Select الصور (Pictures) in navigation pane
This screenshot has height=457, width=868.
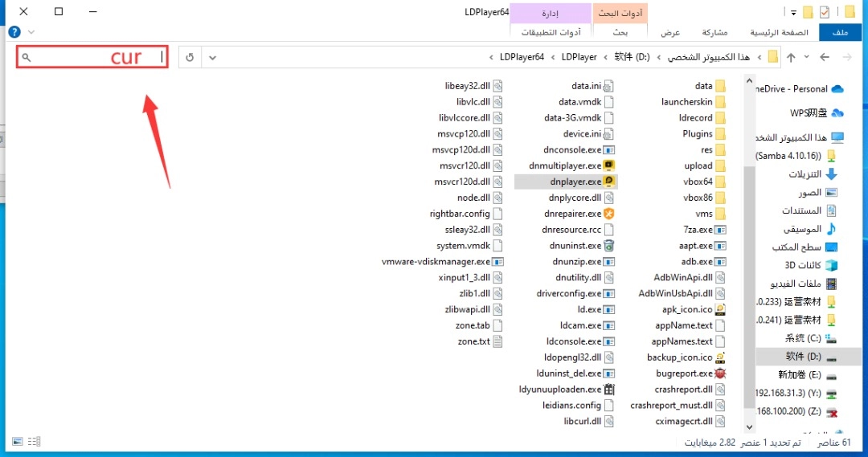click(817, 193)
